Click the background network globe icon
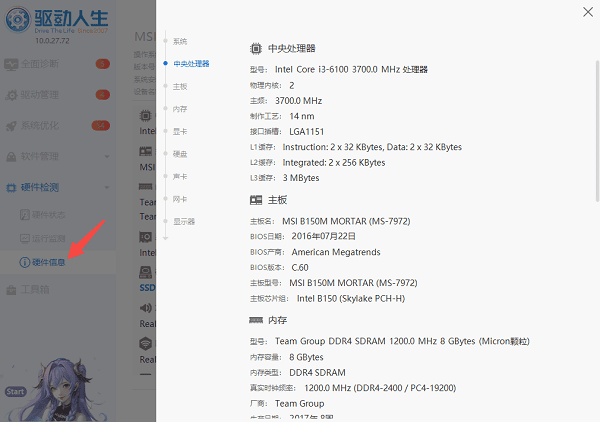600x422 pixels. (145, 344)
